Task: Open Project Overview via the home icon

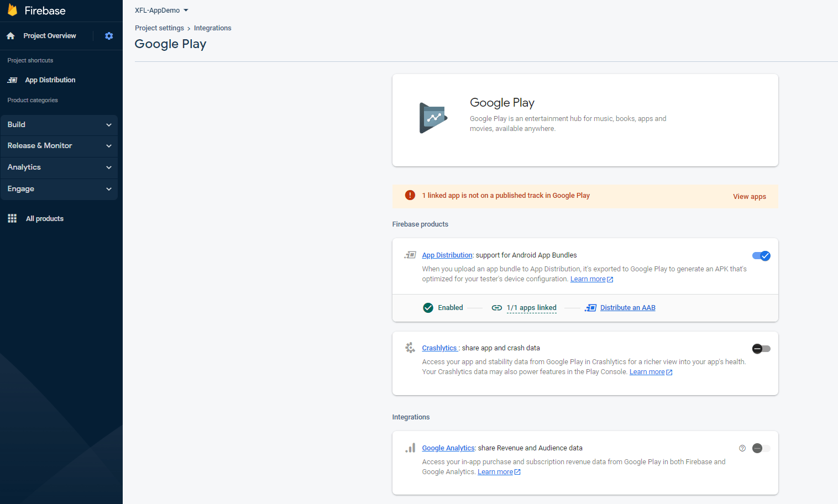Action: tap(11, 35)
